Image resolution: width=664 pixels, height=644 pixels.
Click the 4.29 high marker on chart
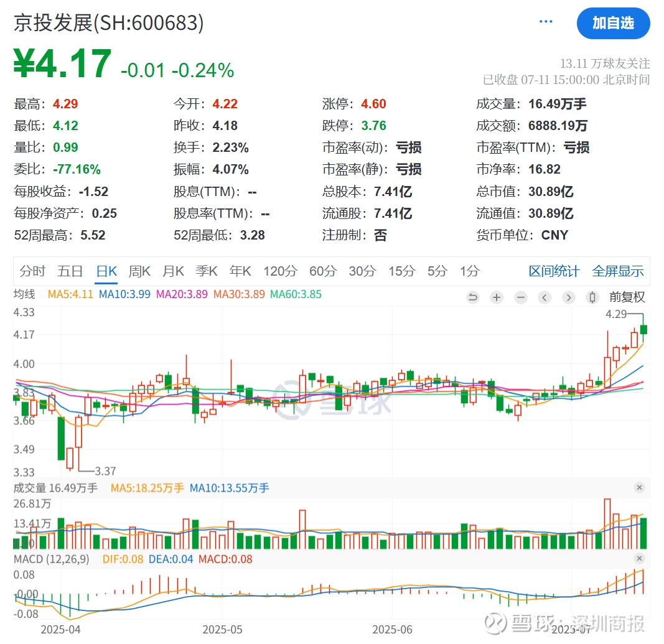[615, 314]
